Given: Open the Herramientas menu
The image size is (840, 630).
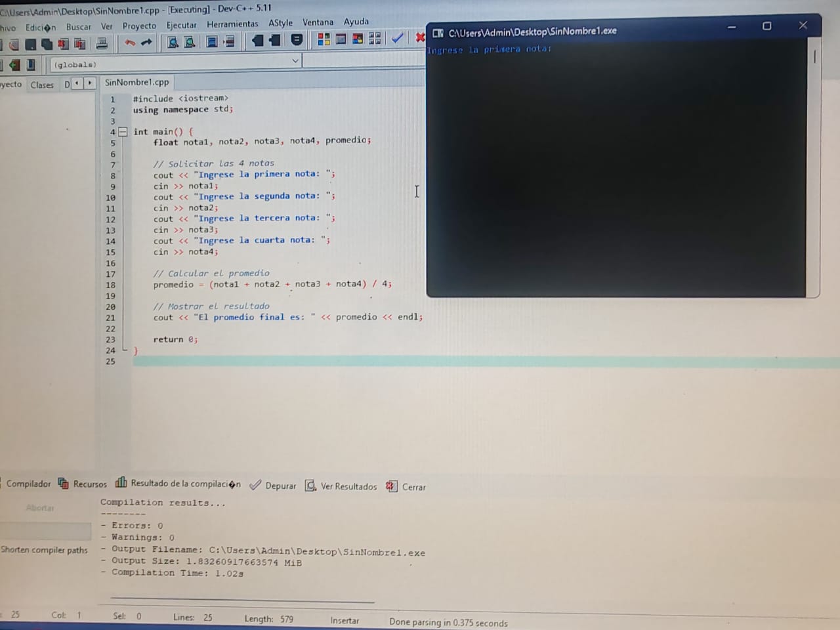Looking at the screenshot, I should click(x=232, y=24).
